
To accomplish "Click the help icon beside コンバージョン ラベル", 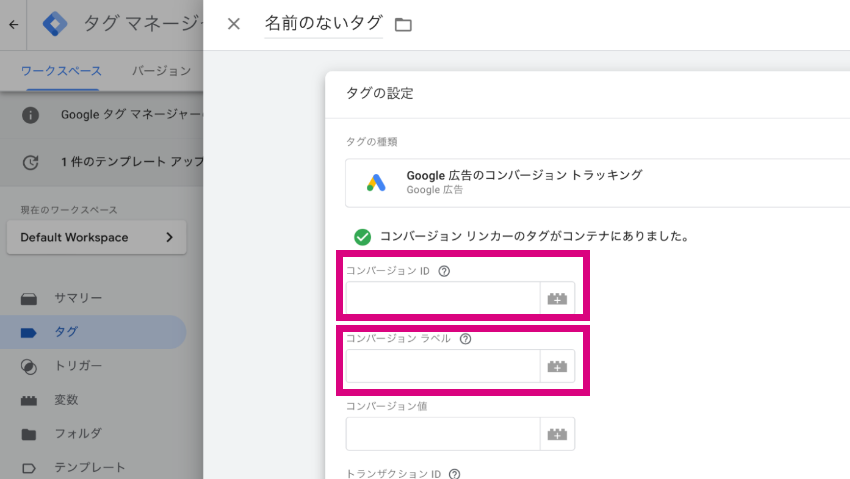I will [x=465, y=339].
